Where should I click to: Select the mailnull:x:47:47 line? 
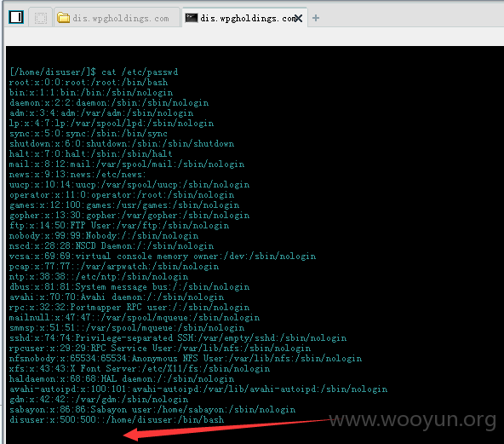135,318
